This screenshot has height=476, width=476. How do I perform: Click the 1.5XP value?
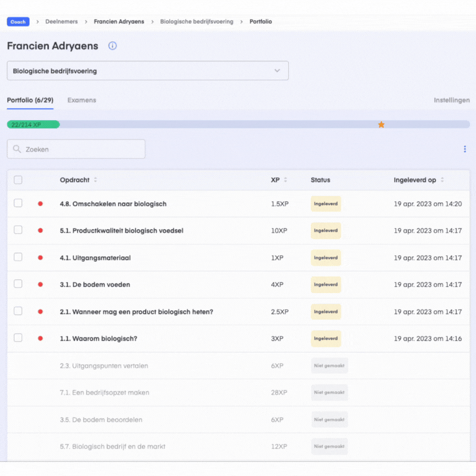click(x=279, y=204)
